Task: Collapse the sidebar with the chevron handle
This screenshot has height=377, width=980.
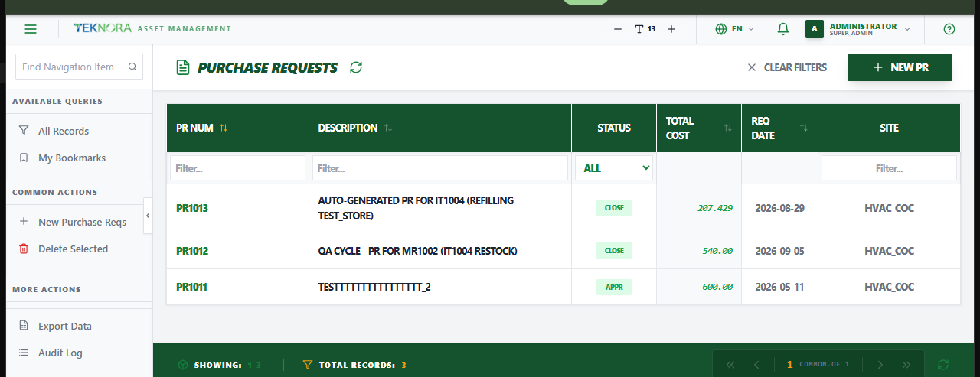Action: (x=148, y=216)
